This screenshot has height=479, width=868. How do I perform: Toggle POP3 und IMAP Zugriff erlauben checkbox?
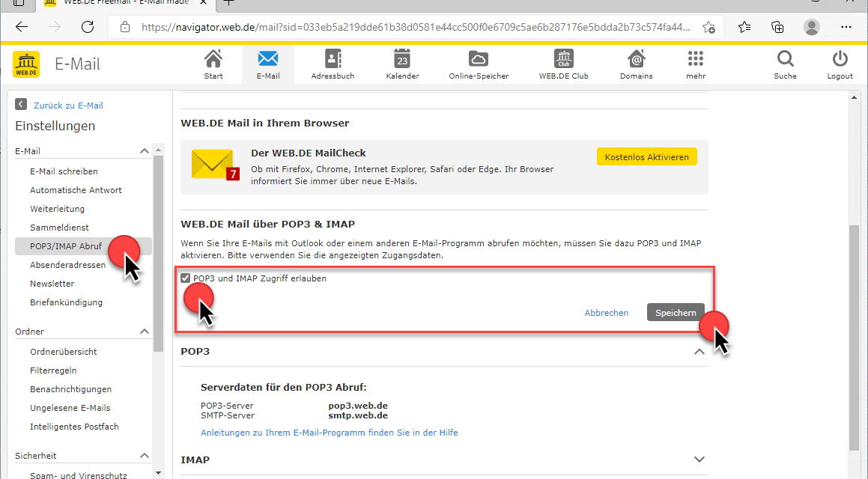186,278
